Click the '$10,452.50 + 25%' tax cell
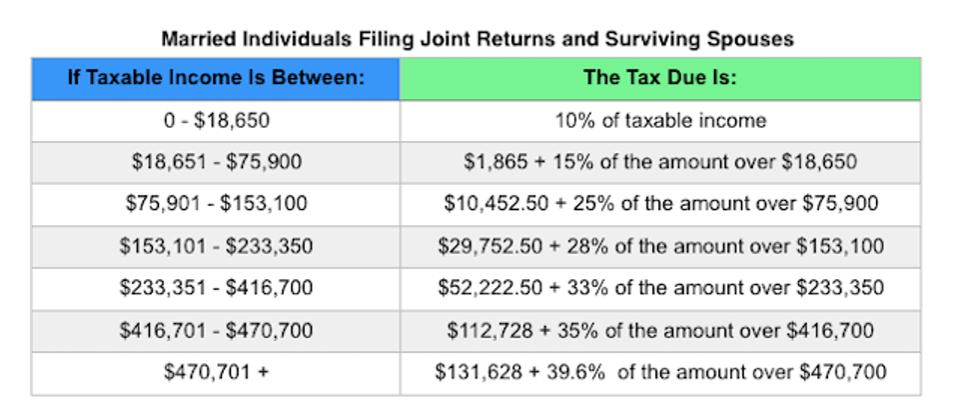The image size is (960, 419). coord(660,204)
